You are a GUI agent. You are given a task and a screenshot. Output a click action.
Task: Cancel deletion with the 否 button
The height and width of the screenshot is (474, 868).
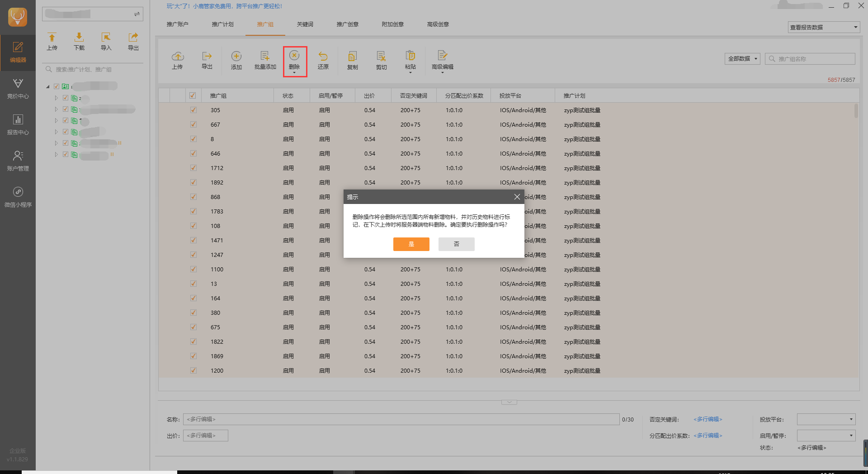tap(457, 244)
